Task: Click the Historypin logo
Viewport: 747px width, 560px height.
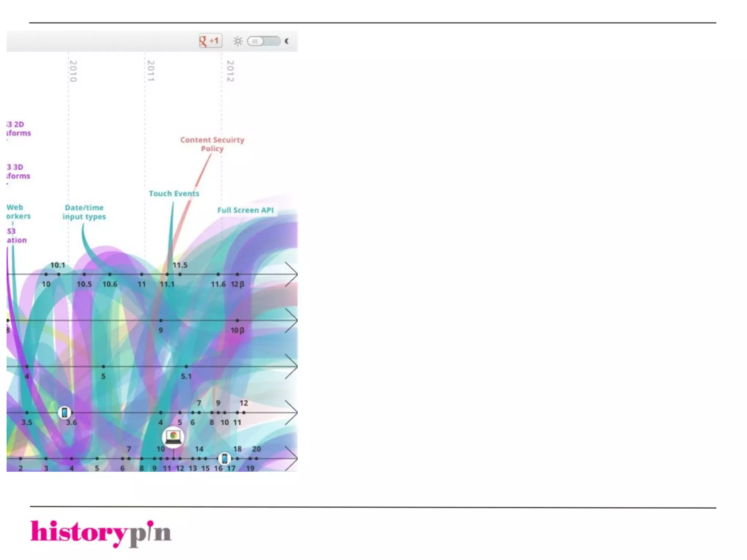Action: (101, 533)
